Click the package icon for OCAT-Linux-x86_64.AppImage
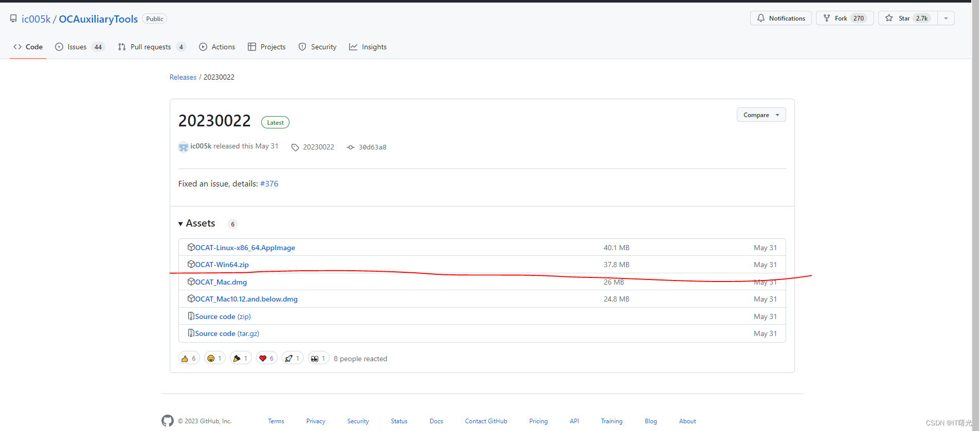This screenshot has height=431, width=980. pos(191,247)
